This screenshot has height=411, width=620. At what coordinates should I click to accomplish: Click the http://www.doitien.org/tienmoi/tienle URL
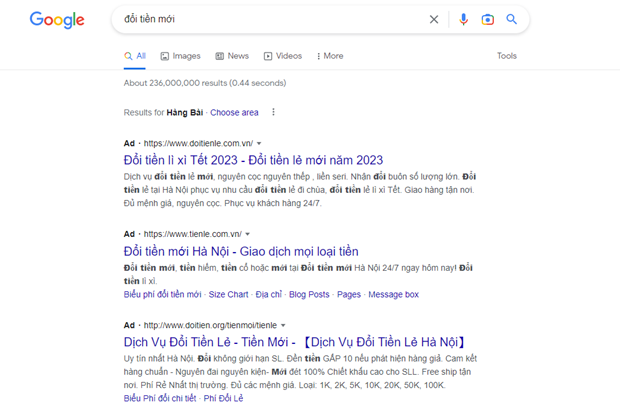[x=210, y=325]
